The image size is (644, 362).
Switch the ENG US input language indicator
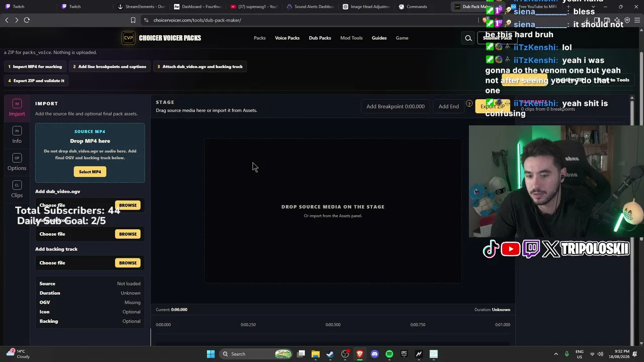[580, 354]
